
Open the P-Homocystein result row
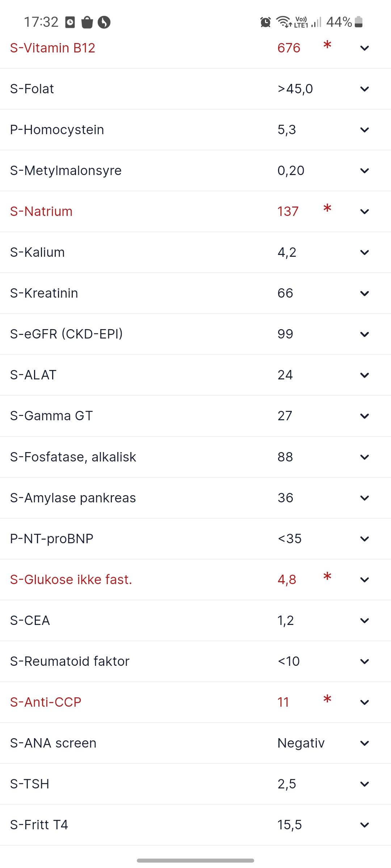point(195,130)
